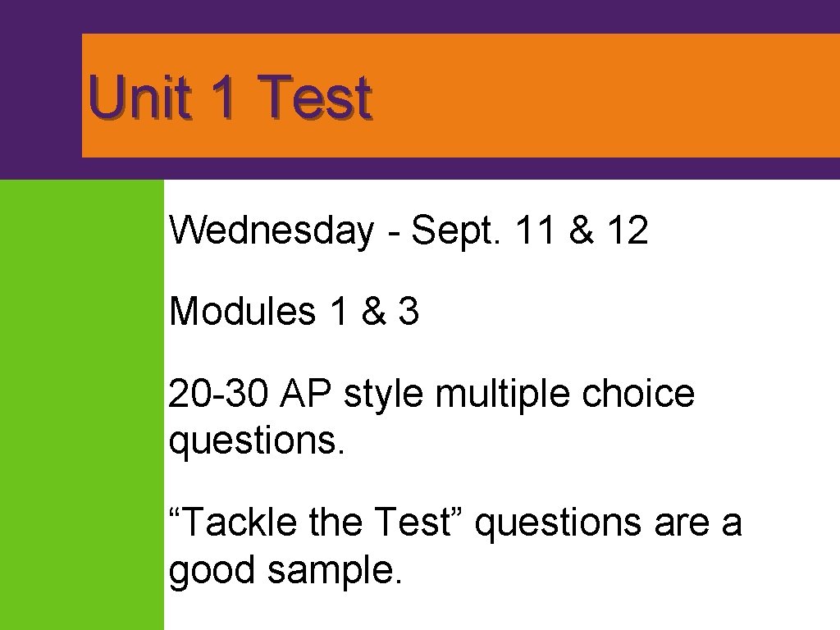
Task: Click the quoted "Tackle the Test" phrase
Action: click(317, 522)
